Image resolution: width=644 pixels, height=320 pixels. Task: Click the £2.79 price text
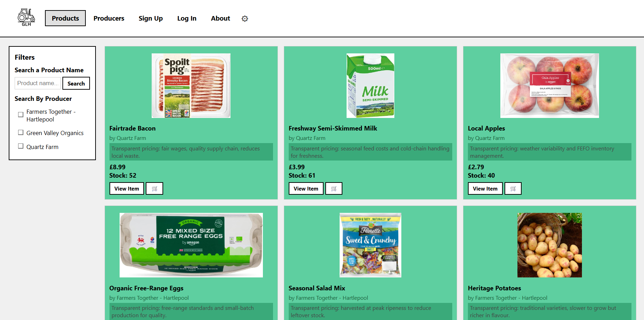click(x=476, y=167)
